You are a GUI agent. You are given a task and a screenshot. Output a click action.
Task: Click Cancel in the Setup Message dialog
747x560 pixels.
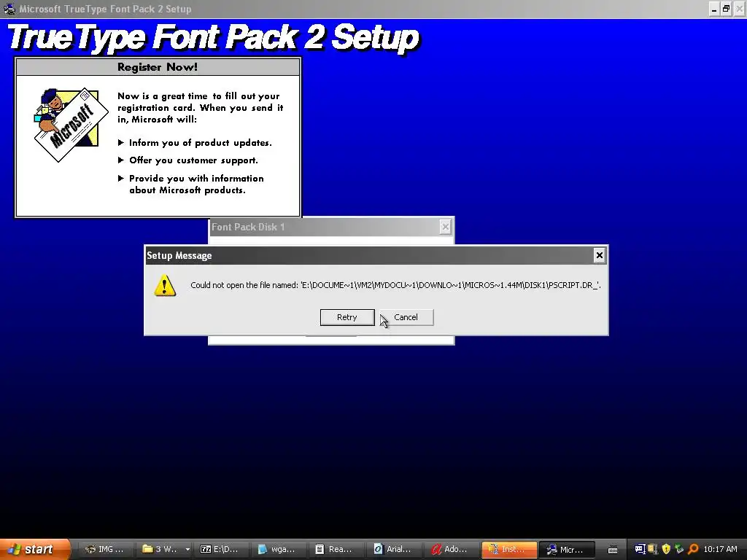[x=406, y=318]
